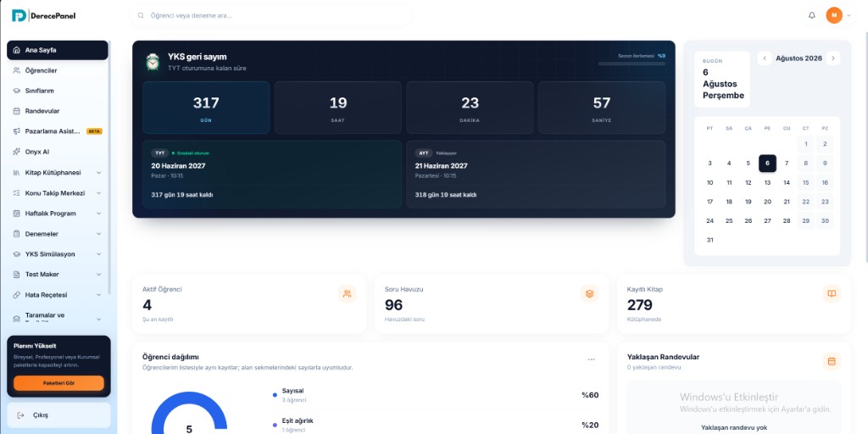868x434 pixels.
Task: Click the Ağustos 2026 month label
Action: click(798, 58)
